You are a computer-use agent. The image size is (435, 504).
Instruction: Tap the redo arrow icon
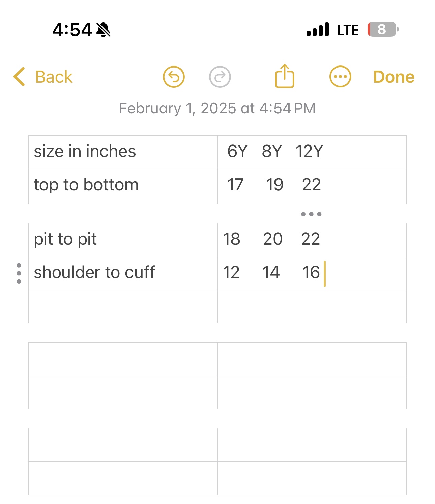(220, 77)
